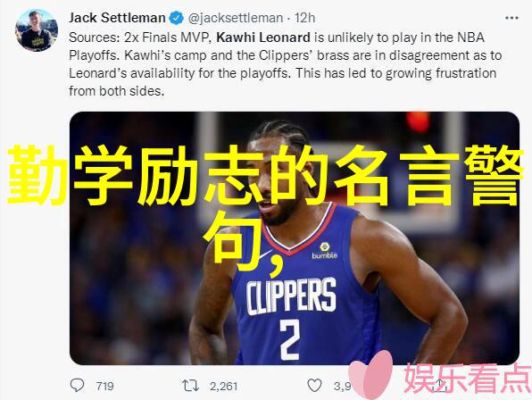The image size is (532, 400).
Task: Click the pink heart watermark logo
Action: click(370, 375)
